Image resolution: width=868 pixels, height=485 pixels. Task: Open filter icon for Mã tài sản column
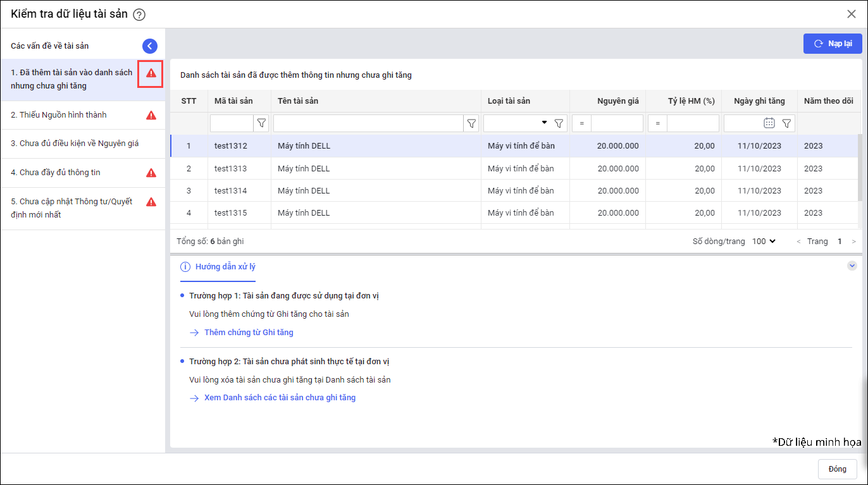pos(261,123)
